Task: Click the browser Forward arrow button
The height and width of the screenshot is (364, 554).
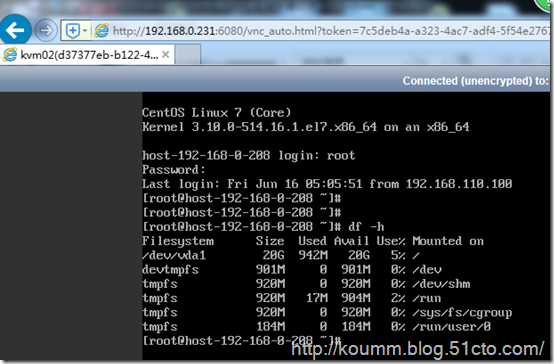Action: (46, 30)
